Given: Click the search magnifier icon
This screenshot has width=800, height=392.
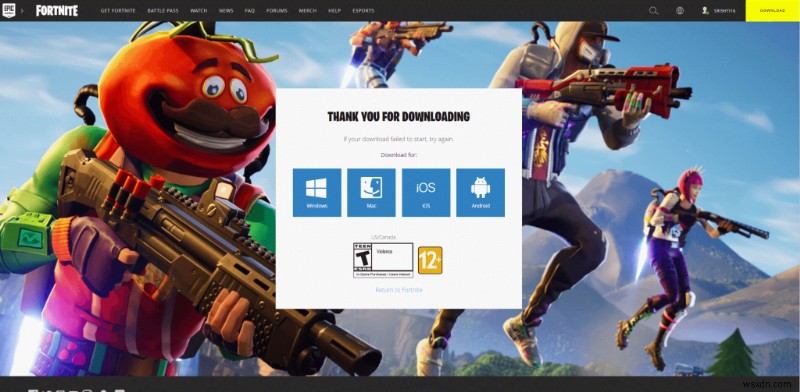Looking at the screenshot, I should 654,11.
